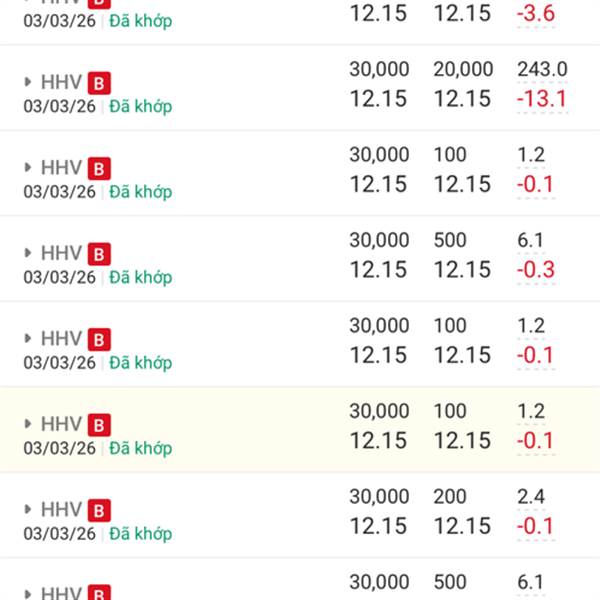The height and width of the screenshot is (600, 600).
Task: Click 'Đã khớp' status in the 200 quantity row
Action: pyautogui.click(x=140, y=533)
